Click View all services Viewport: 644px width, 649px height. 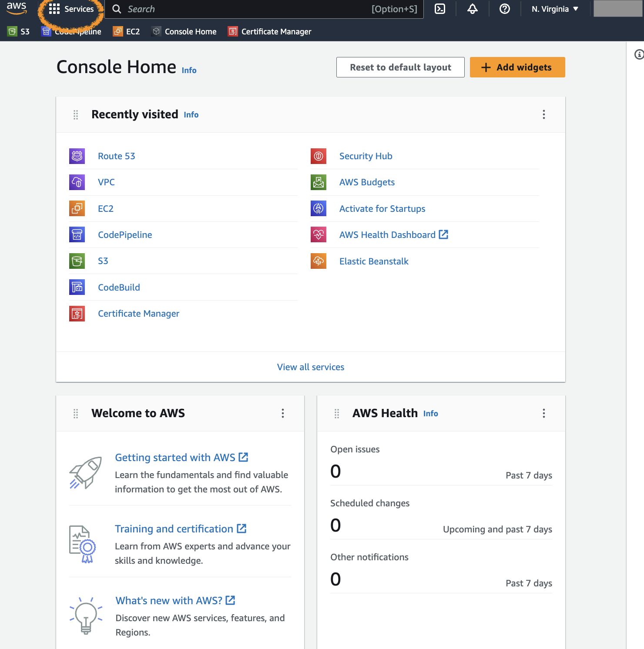coord(311,367)
